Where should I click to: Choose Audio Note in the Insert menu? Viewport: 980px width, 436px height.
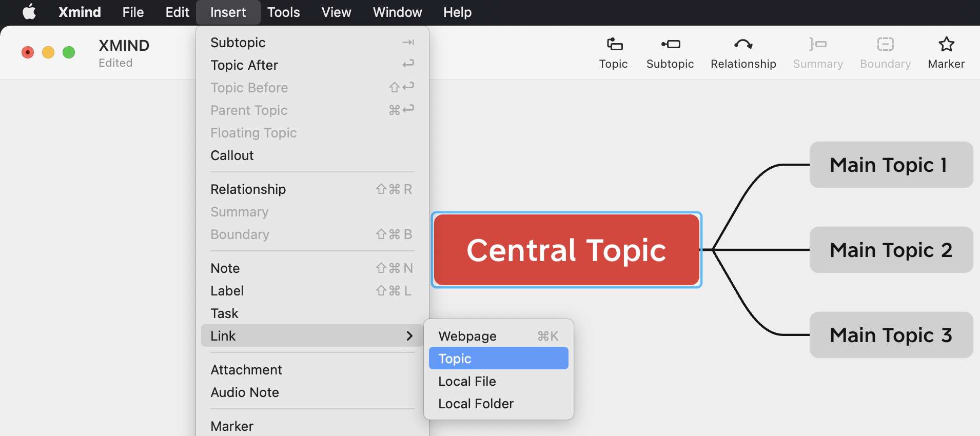point(312,392)
